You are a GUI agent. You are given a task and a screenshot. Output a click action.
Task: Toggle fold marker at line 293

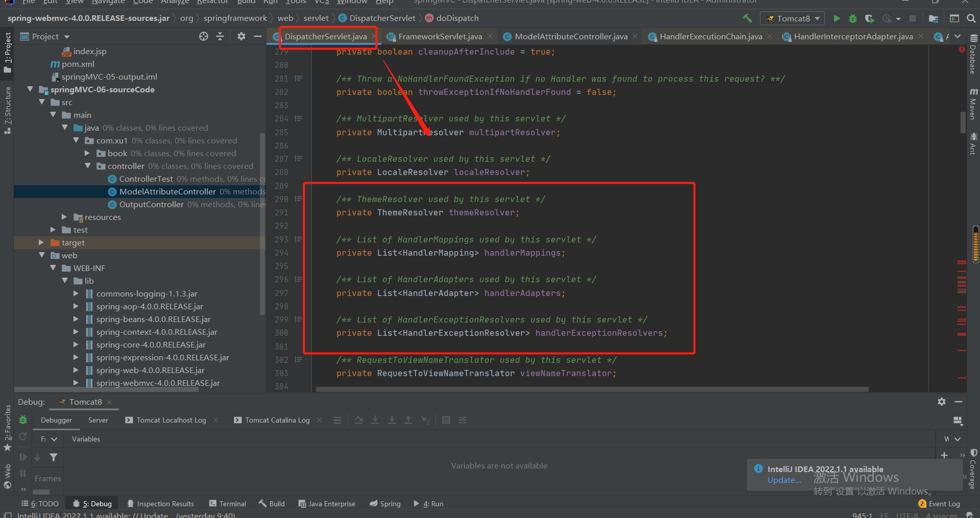click(299, 239)
